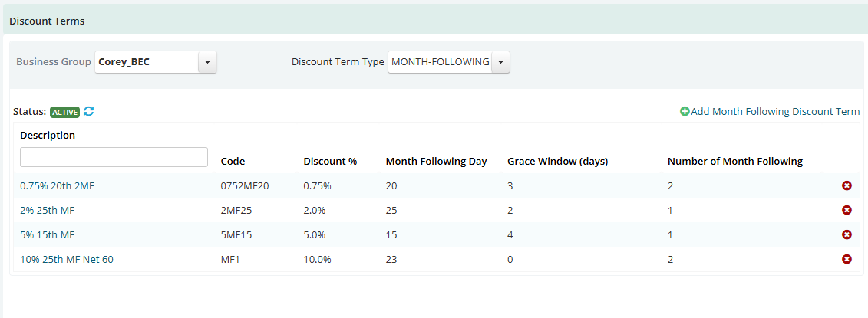Refresh status with the blue arrows icon

click(x=88, y=111)
